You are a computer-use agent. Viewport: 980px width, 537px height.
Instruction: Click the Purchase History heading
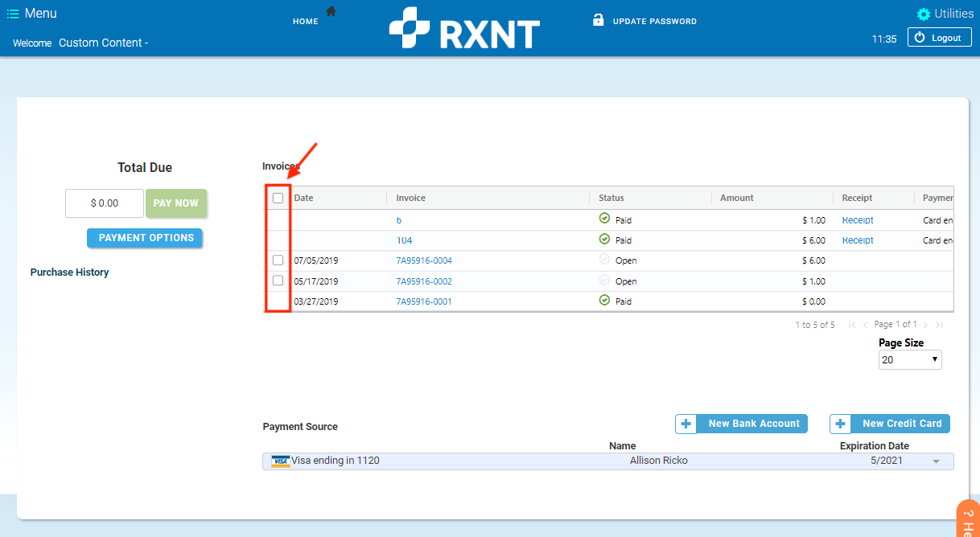pyautogui.click(x=69, y=273)
